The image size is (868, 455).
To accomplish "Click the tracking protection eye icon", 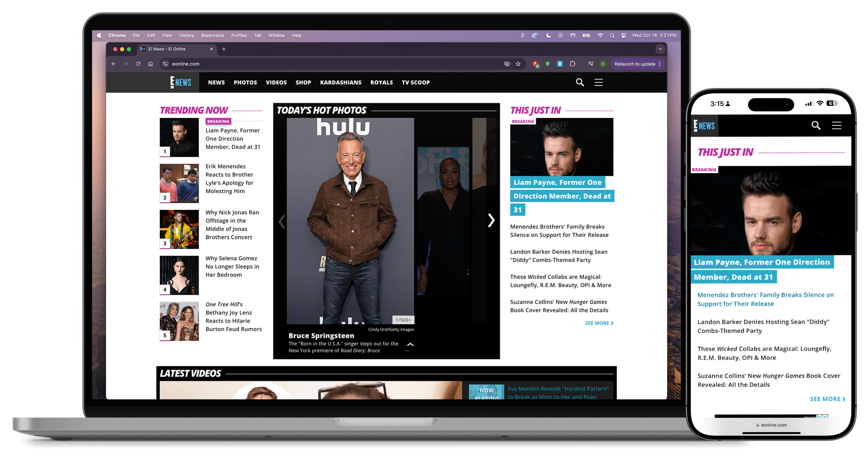I will [x=507, y=64].
